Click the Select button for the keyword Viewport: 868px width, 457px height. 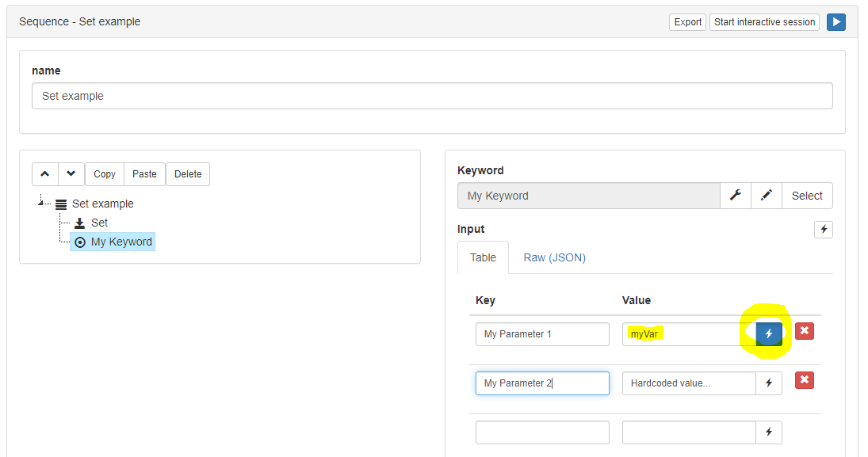click(x=807, y=196)
